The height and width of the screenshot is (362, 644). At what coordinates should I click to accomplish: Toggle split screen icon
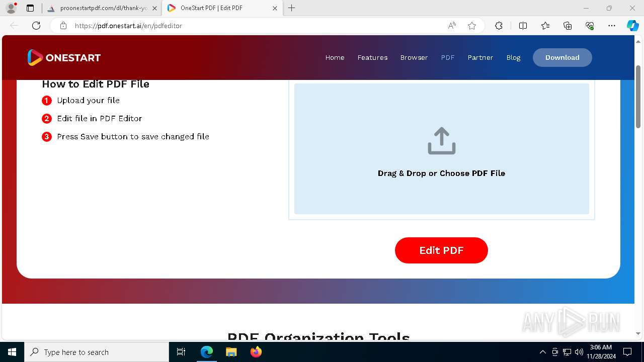tap(523, 26)
